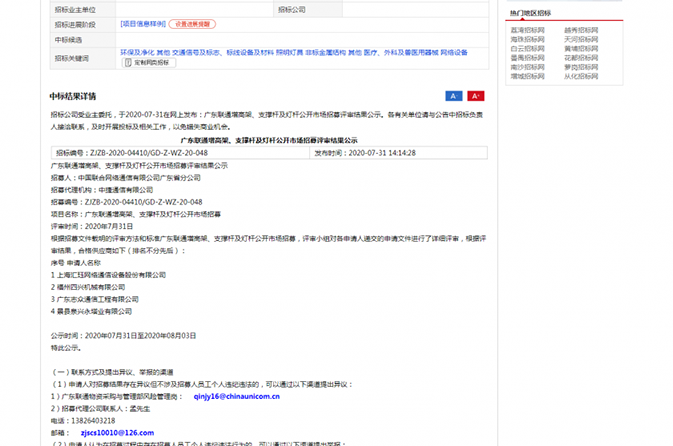Open the 项目信息样例 link
673x446 pixels.
tap(142, 23)
